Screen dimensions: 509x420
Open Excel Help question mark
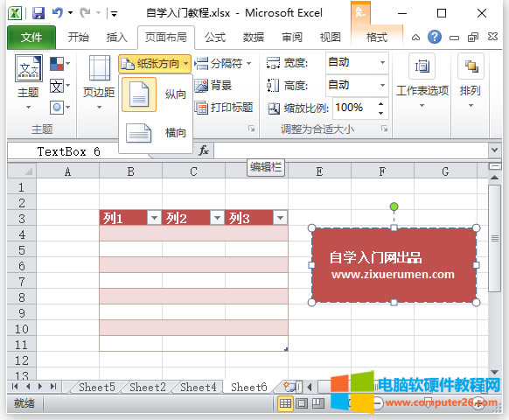coord(435,37)
